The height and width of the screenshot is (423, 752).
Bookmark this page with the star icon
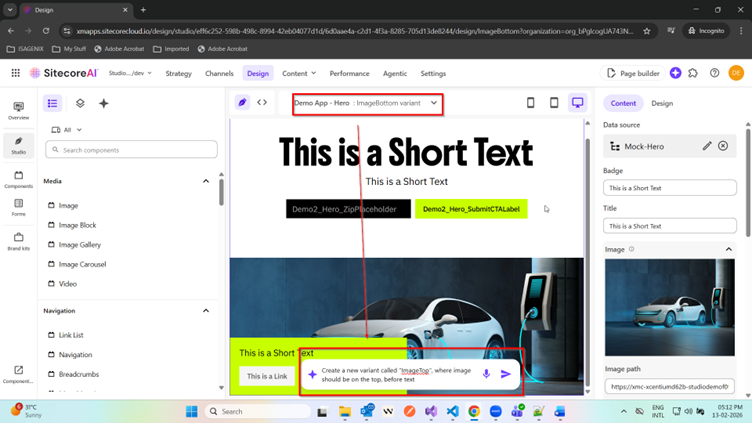click(x=646, y=31)
